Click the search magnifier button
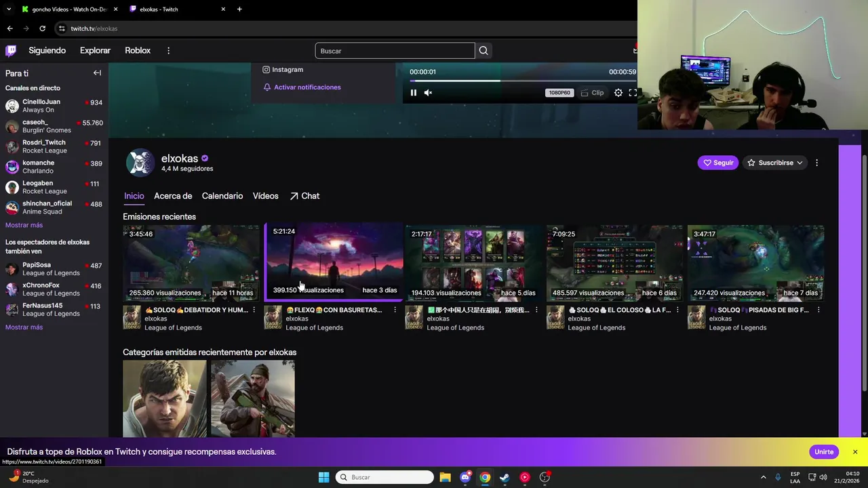This screenshot has height=488, width=868. click(x=484, y=51)
